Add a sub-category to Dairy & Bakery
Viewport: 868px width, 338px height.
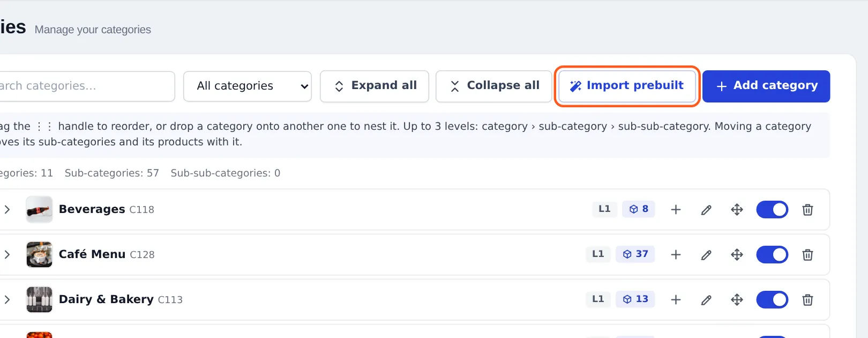(x=676, y=300)
